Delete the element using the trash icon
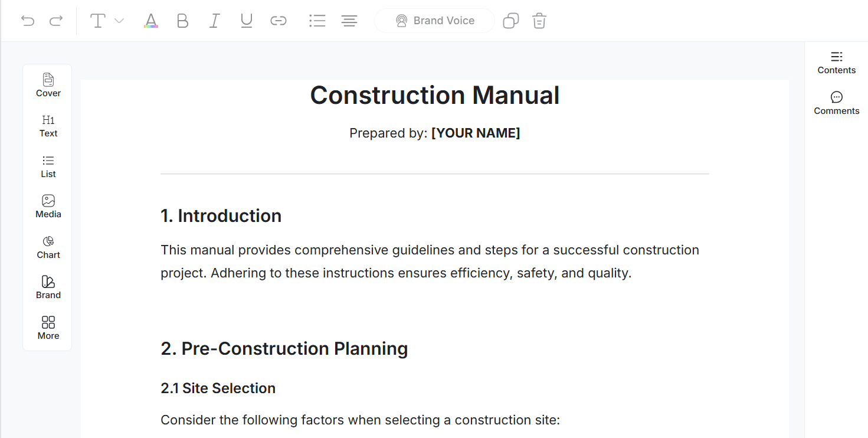Image resolution: width=868 pixels, height=438 pixels. point(539,20)
